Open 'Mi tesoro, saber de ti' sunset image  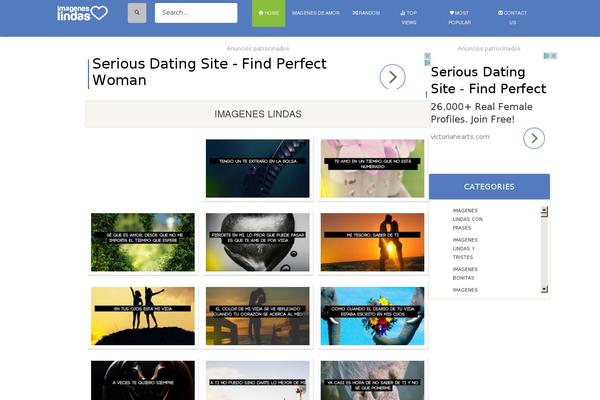click(x=372, y=242)
